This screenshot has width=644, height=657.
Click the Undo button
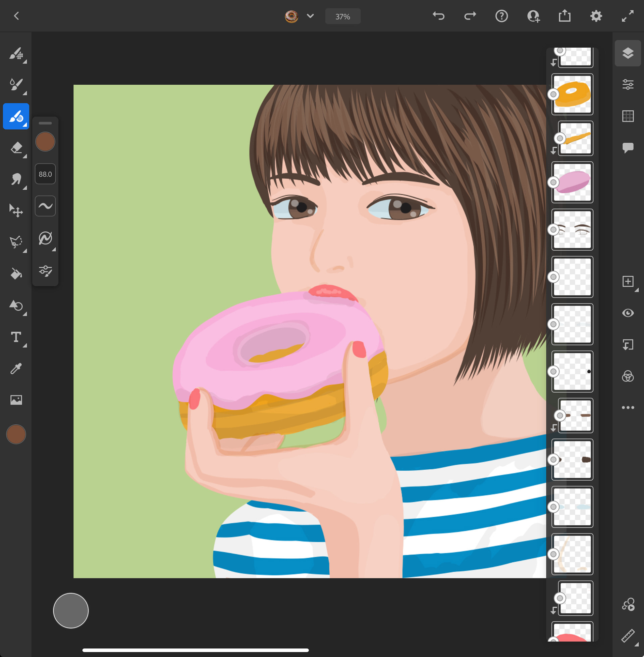[438, 16]
